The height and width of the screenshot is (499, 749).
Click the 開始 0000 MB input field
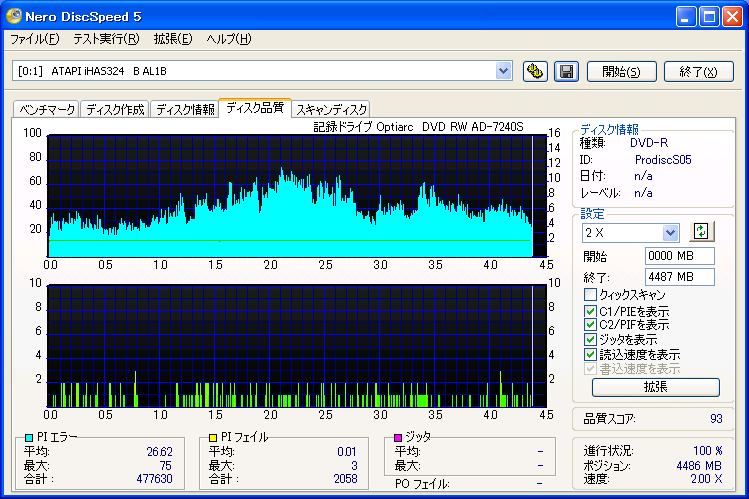point(679,256)
